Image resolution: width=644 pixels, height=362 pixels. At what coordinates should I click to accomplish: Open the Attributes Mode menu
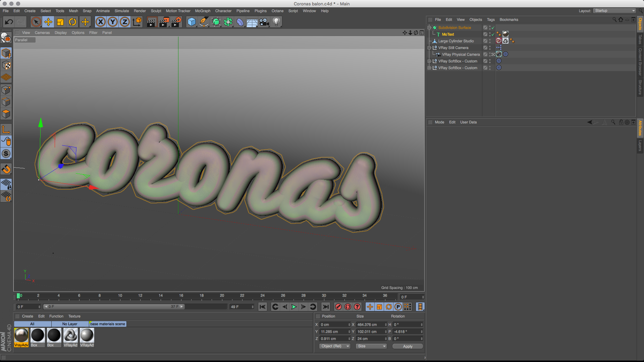point(439,122)
